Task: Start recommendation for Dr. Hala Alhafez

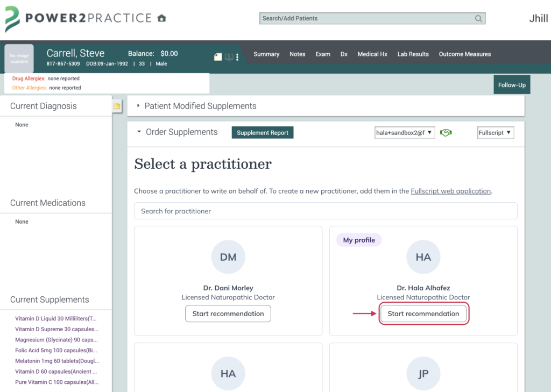Action: [x=423, y=313]
